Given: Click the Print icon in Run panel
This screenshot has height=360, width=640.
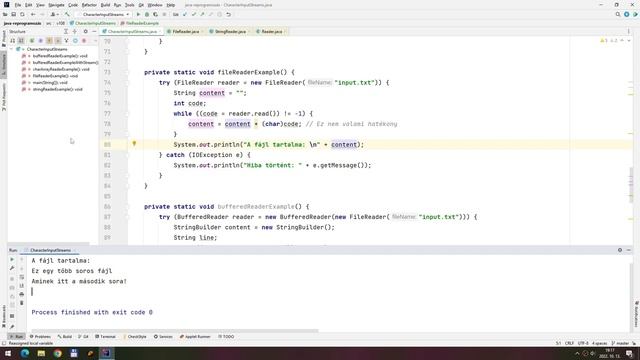Looking at the screenshot, I should [x=22, y=294].
